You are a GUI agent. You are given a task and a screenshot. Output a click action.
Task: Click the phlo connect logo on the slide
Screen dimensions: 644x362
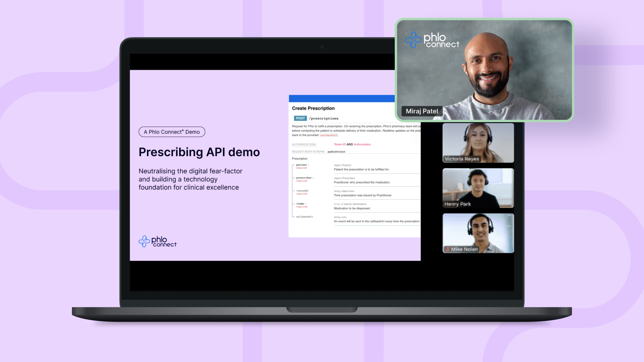pyautogui.click(x=157, y=241)
